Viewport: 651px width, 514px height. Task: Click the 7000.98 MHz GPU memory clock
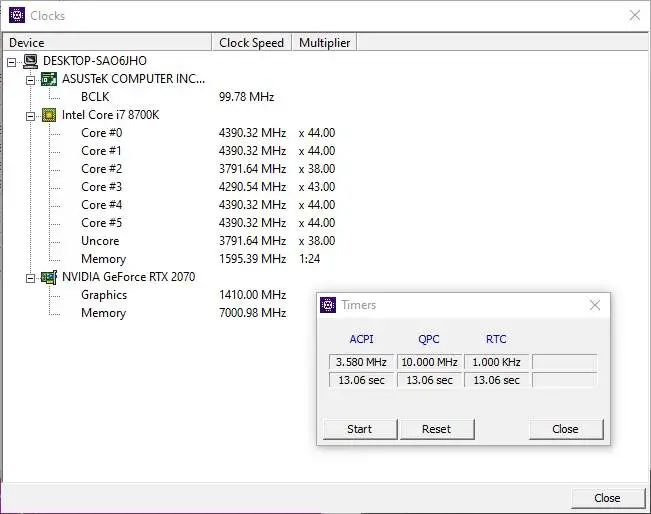pos(252,313)
